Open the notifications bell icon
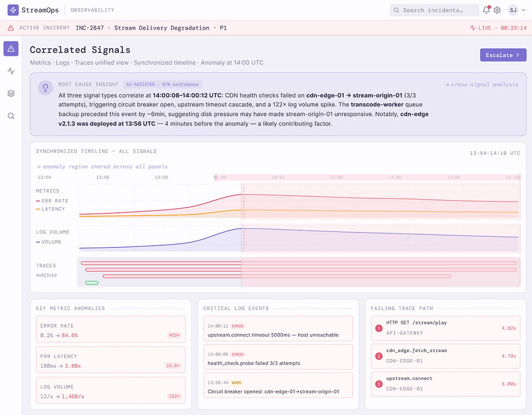The width and height of the screenshot is (532, 415). 486,10
